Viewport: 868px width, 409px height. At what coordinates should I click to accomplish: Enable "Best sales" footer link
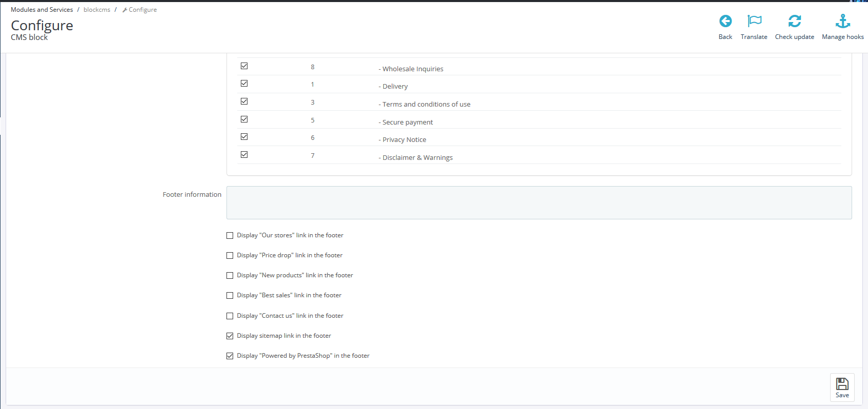click(230, 296)
